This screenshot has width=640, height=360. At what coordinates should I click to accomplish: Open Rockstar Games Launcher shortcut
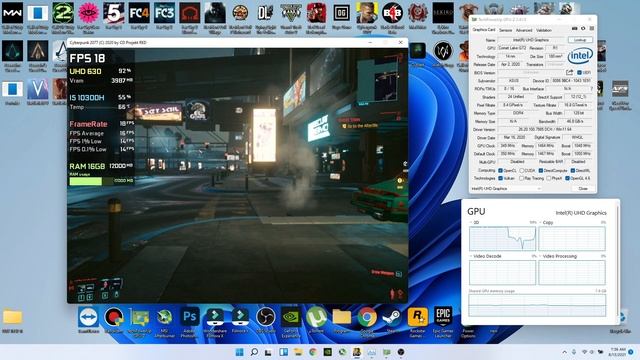coord(417,318)
